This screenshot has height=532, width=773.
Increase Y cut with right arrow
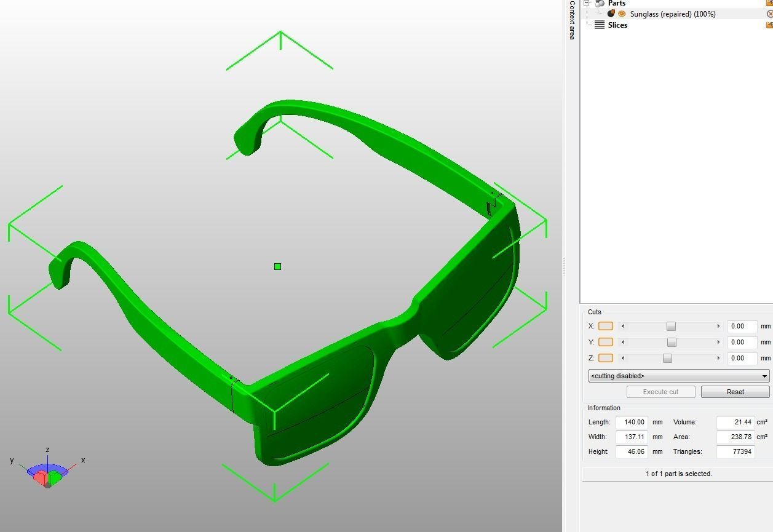718,342
